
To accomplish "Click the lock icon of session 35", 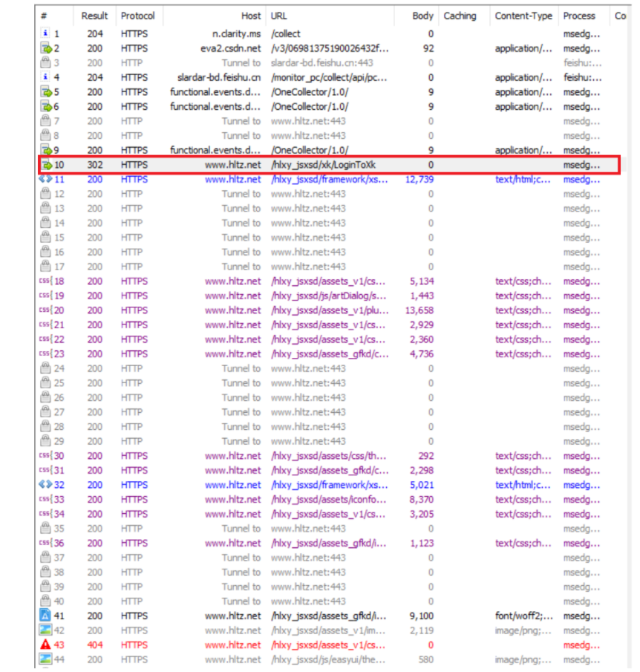I will [x=45, y=528].
